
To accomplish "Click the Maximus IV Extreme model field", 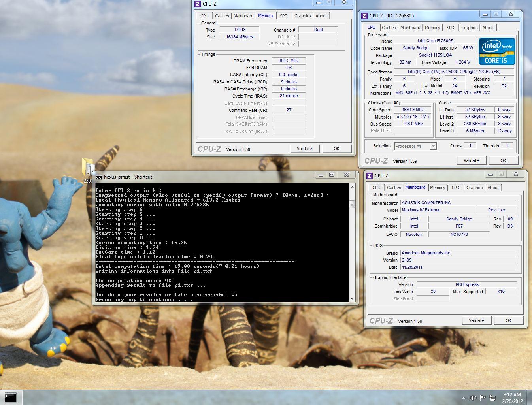I will [x=437, y=210].
